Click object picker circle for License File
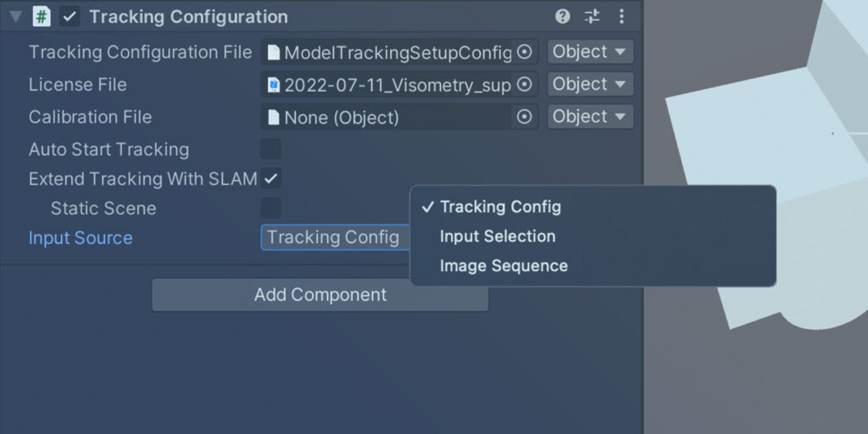This screenshot has height=434, width=868. pyautogui.click(x=524, y=84)
